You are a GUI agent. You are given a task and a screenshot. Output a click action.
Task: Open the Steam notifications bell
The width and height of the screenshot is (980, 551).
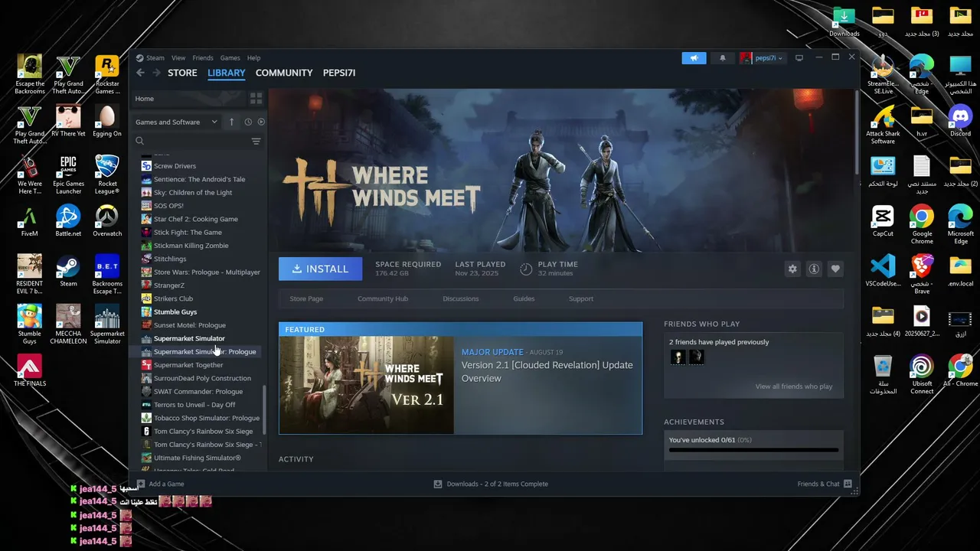click(722, 58)
